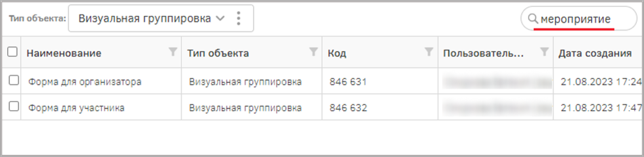Open the filter for Тип объекта column
644x157 pixels.
pos(314,51)
